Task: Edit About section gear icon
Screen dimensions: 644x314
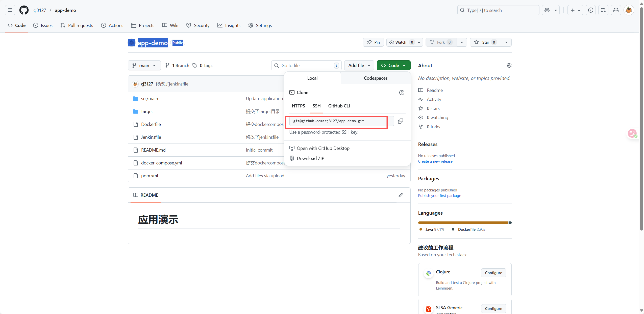Action: coord(509,65)
